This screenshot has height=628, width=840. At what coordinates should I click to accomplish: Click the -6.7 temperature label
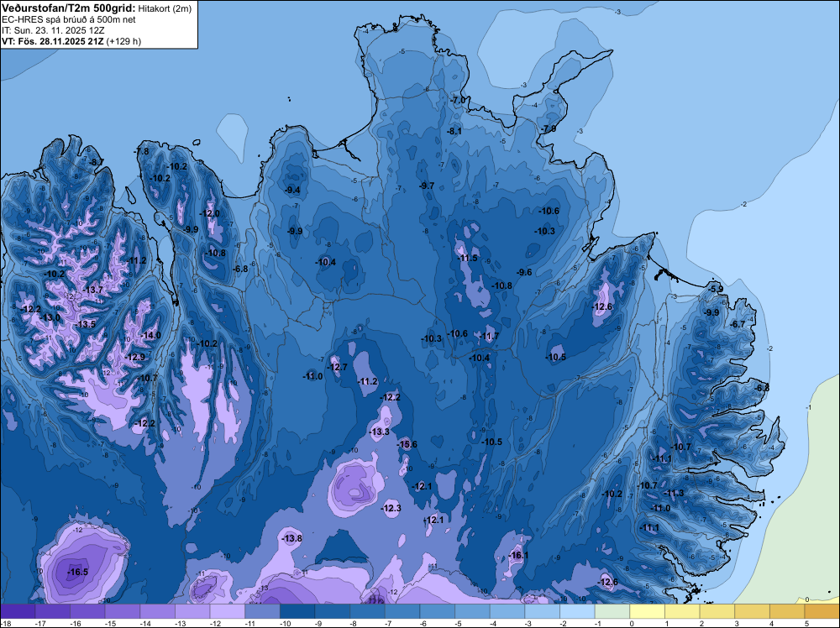(x=738, y=324)
